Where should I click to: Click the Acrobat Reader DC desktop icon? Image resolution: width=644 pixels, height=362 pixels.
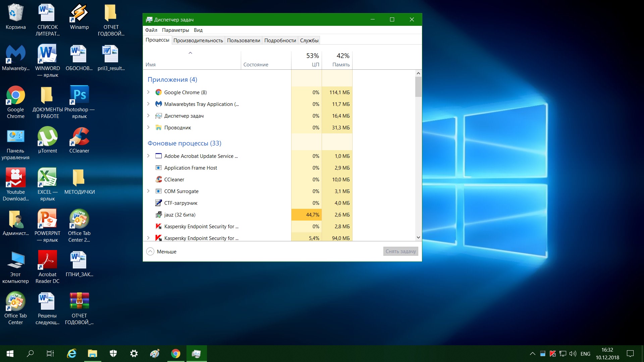point(47,260)
